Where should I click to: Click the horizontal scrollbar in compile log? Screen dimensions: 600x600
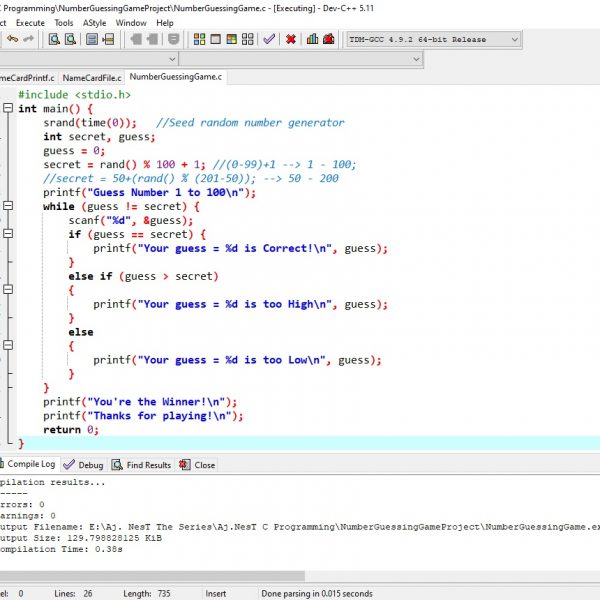pyautogui.click(x=150, y=575)
